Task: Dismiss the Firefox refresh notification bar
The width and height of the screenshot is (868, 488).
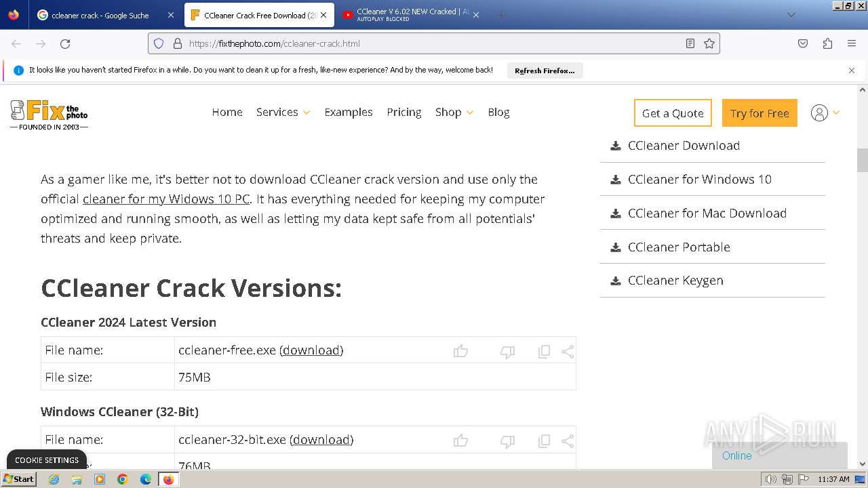Action: (852, 70)
